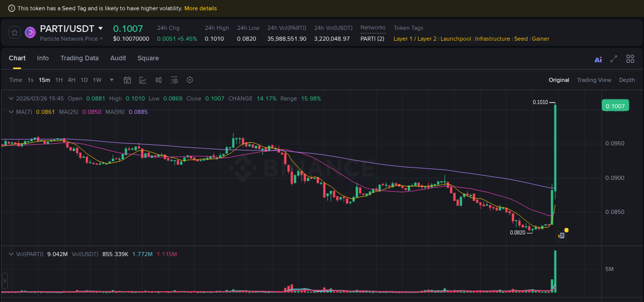Open the technical indicators icon

[x=143, y=80]
